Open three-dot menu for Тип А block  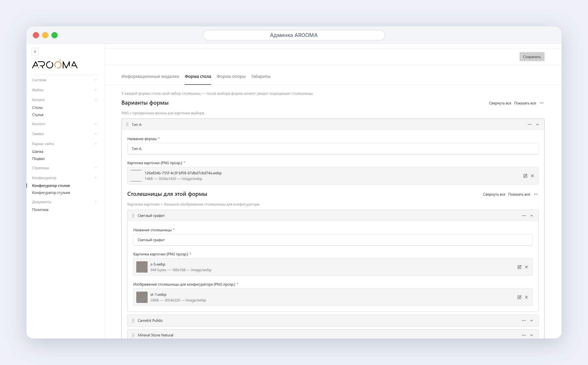coord(530,125)
